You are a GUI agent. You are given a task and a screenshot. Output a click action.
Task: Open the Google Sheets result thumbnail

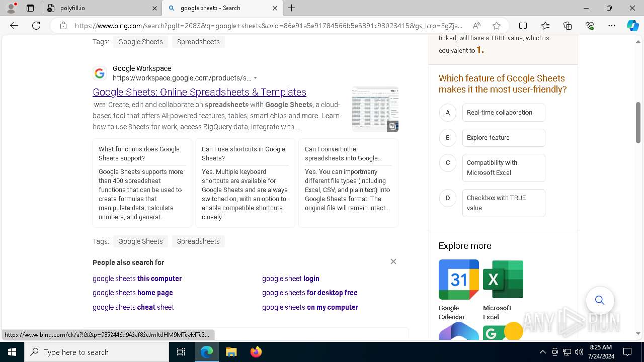[x=375, y=109]
